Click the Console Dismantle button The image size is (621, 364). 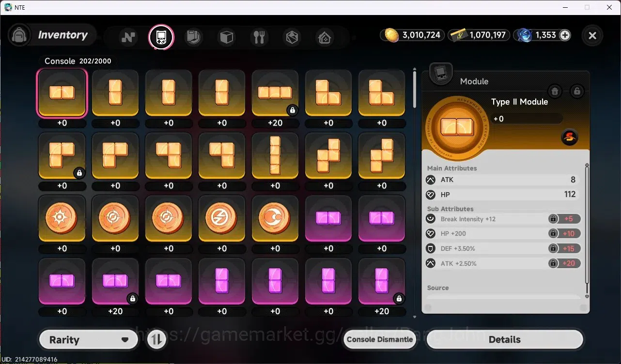[x=380, y=339]
